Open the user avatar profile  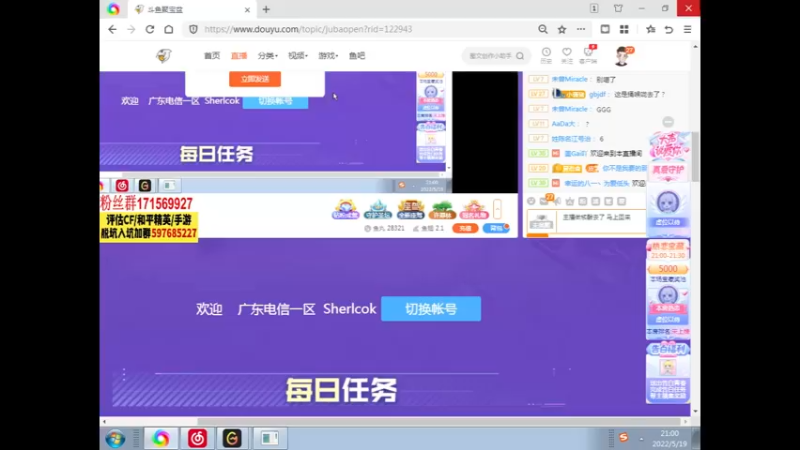(621, 56)
